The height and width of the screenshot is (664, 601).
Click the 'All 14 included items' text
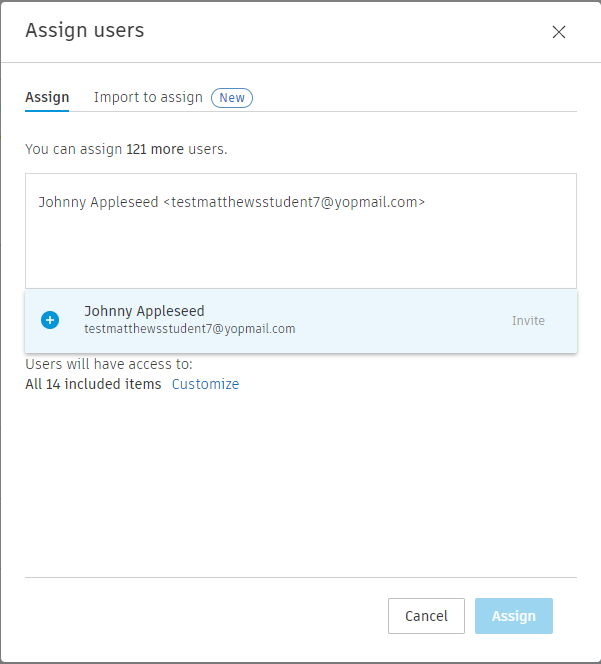pyautogui.click(x=93, y=384)
